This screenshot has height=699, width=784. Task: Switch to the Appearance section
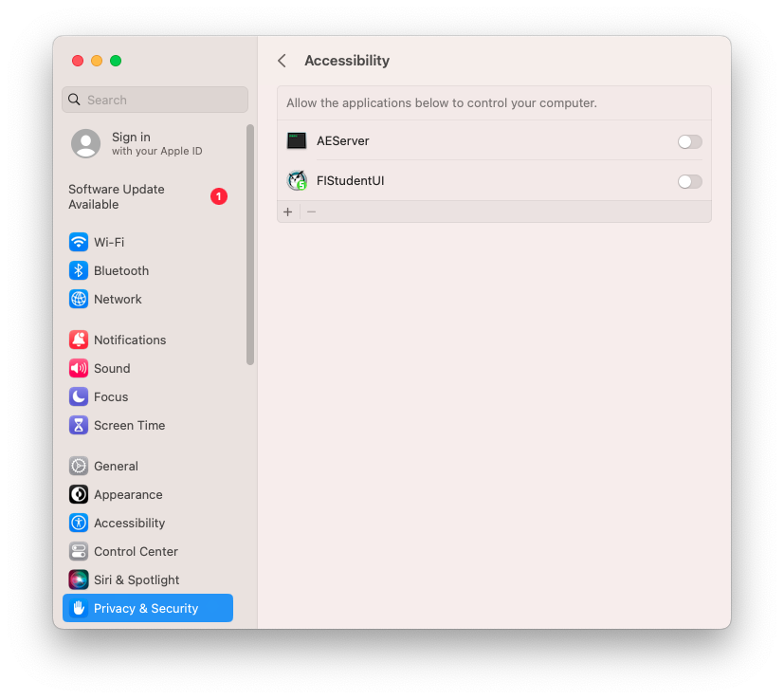(x=127, y=494)
